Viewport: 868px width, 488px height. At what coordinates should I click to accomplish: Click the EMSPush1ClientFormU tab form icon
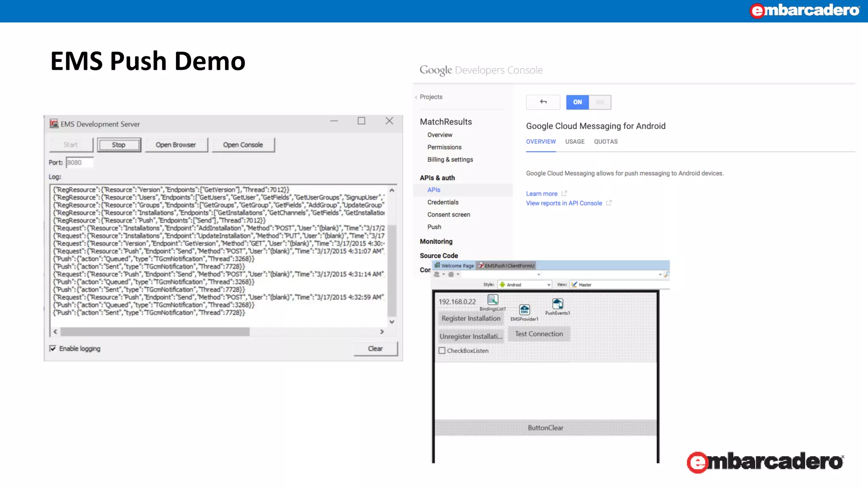(481, 266)
